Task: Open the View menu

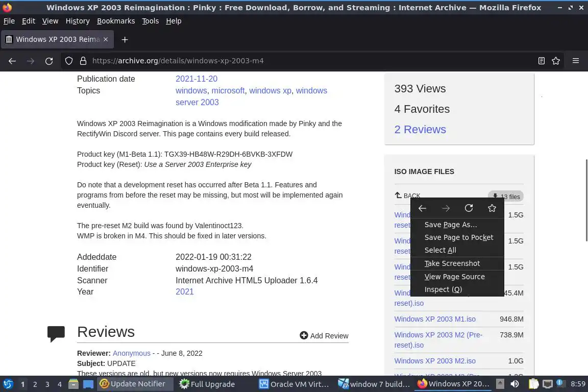Action: pyautogui.click(x=50, y=21)
